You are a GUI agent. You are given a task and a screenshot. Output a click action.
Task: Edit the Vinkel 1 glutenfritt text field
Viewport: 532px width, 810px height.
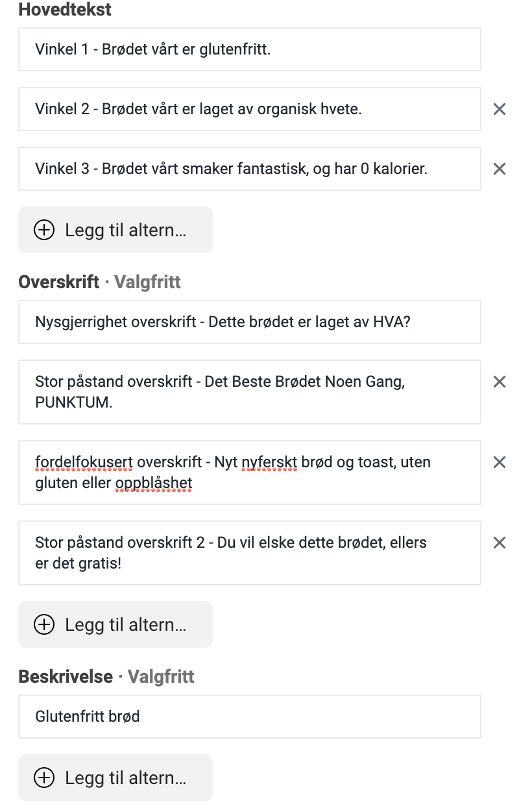pos(249,49)
